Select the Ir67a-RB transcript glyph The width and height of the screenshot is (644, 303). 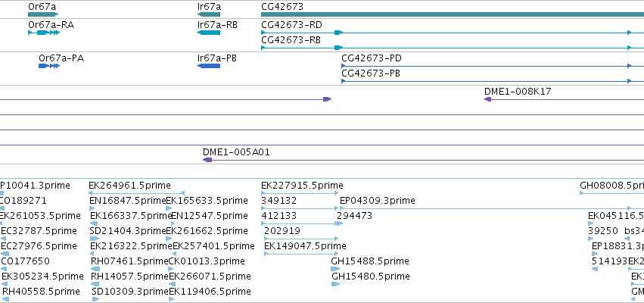tap(209, 33)
